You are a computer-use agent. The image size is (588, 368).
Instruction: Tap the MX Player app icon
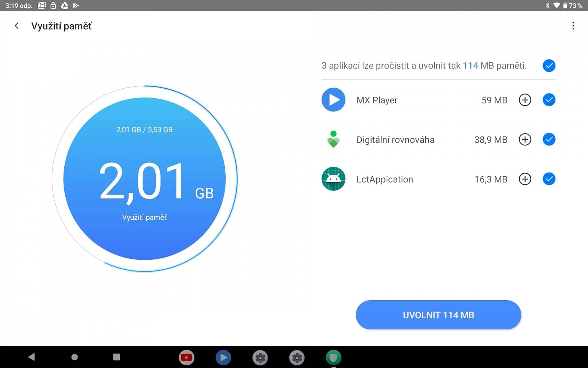[x=333, y=100]
